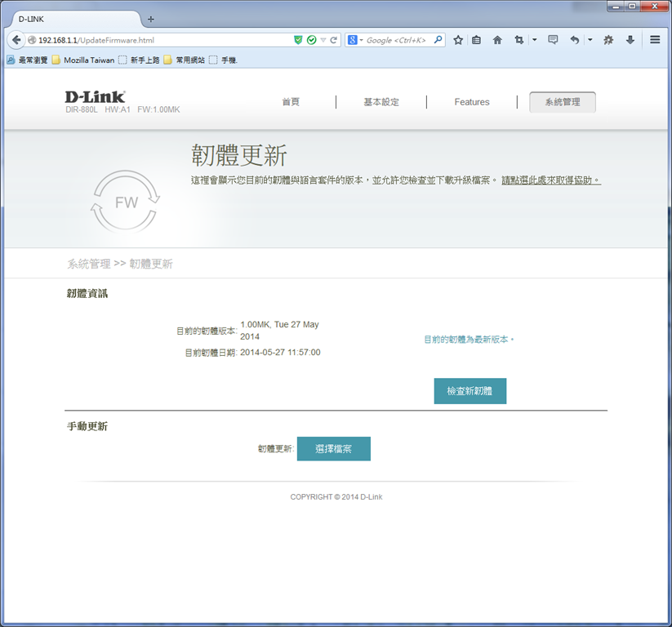Screen dimensions: 672x627
Task: Click the 目前的韌體為最新版本 status text
Action: pyautogui.click(x=469, y=340)
